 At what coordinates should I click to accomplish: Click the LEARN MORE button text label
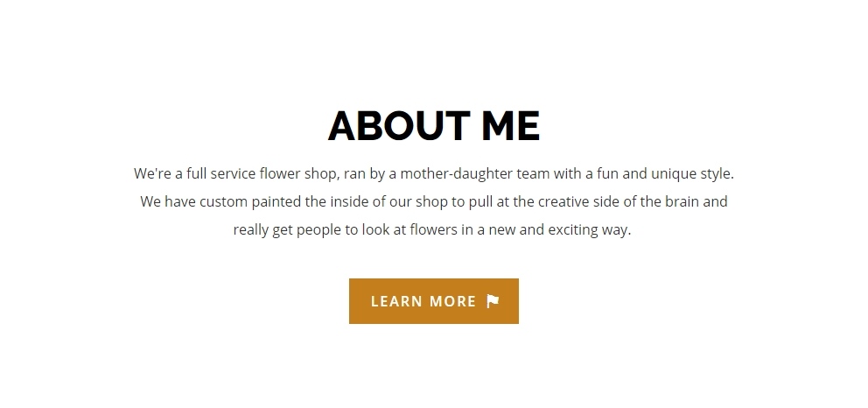423,301
